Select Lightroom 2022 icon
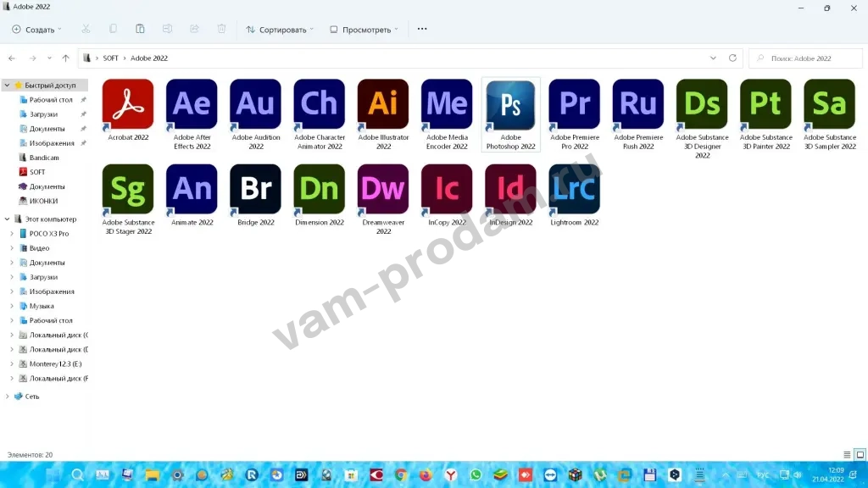Image resolution: width=868 pixels, height=488 pixels. 574,189
